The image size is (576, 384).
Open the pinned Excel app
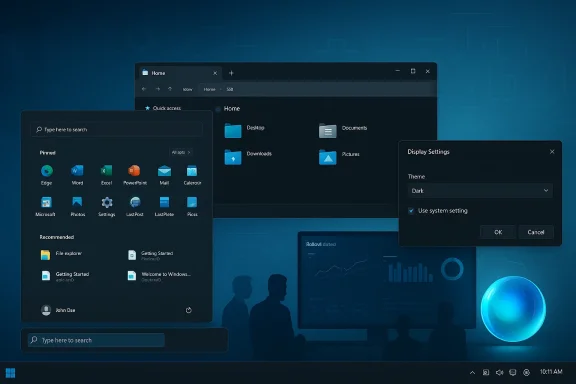click(x=107, y=171)
